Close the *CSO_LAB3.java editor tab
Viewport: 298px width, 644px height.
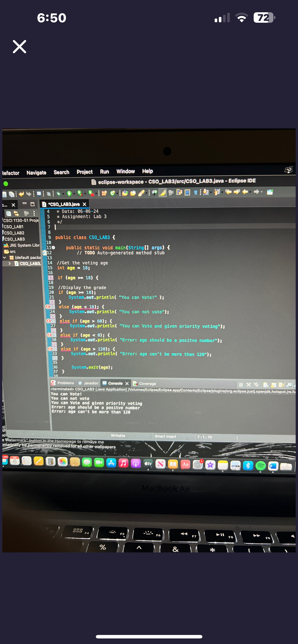(x=84, y=204)
